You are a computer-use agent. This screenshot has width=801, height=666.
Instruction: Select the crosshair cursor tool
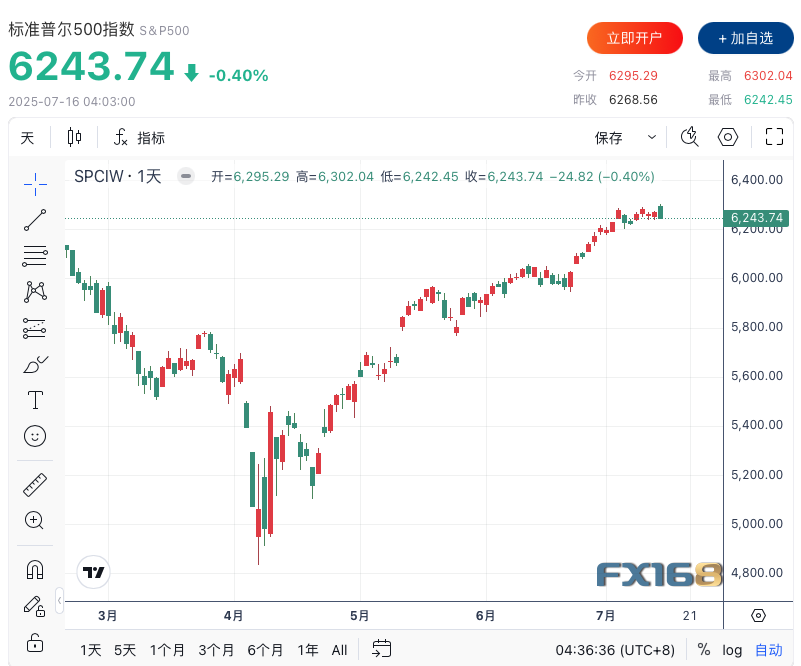[35, 182]
